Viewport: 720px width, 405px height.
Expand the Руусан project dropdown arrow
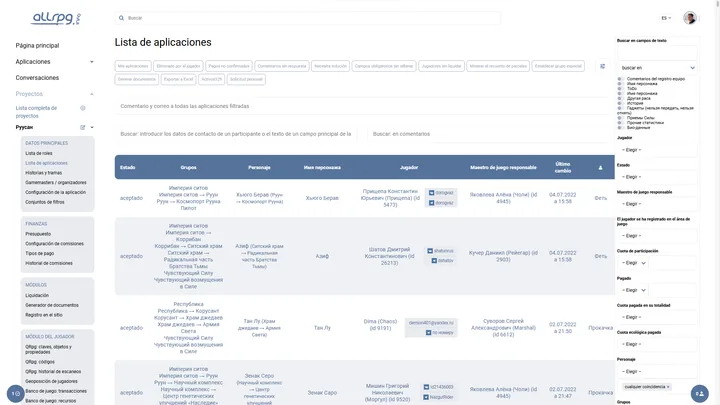tap(92, 127)
